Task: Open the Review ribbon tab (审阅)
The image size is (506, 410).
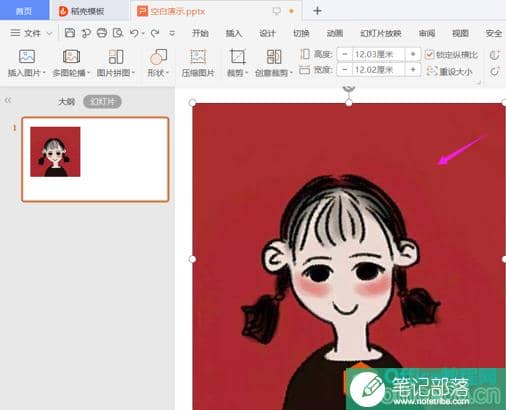Action: tap(427, 33)
